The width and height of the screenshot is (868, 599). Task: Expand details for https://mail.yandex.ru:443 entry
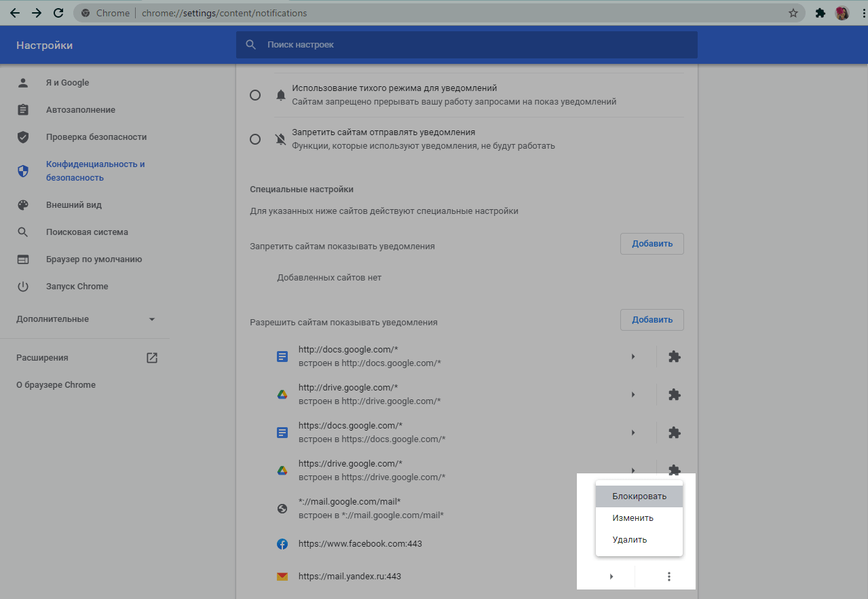611,577
